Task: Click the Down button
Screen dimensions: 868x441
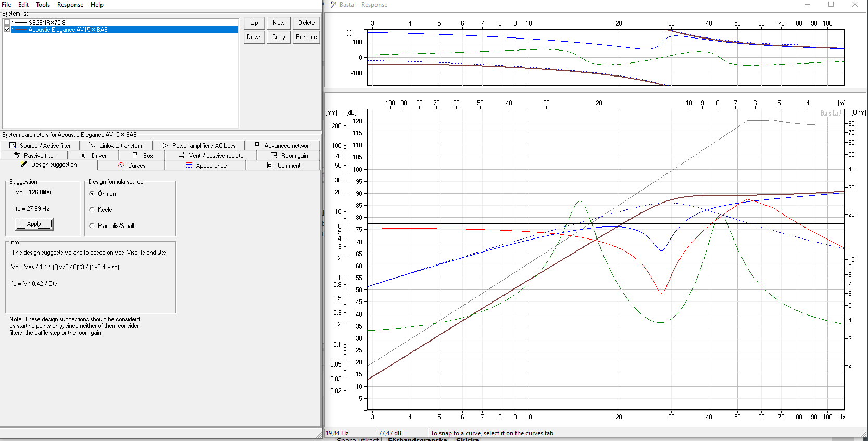Action: (254, 37)
